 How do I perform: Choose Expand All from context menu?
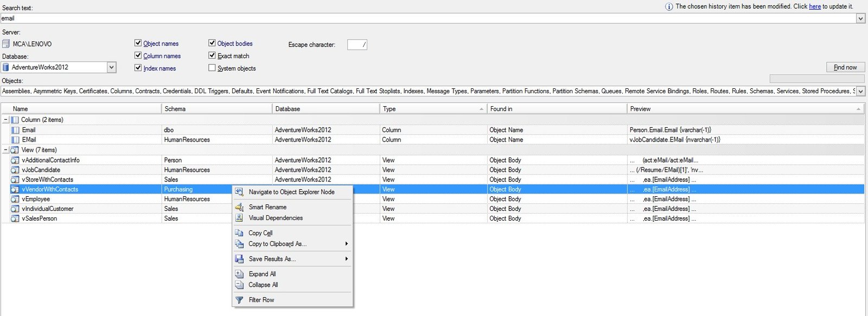pyautogui.click(x=293, y=274)
